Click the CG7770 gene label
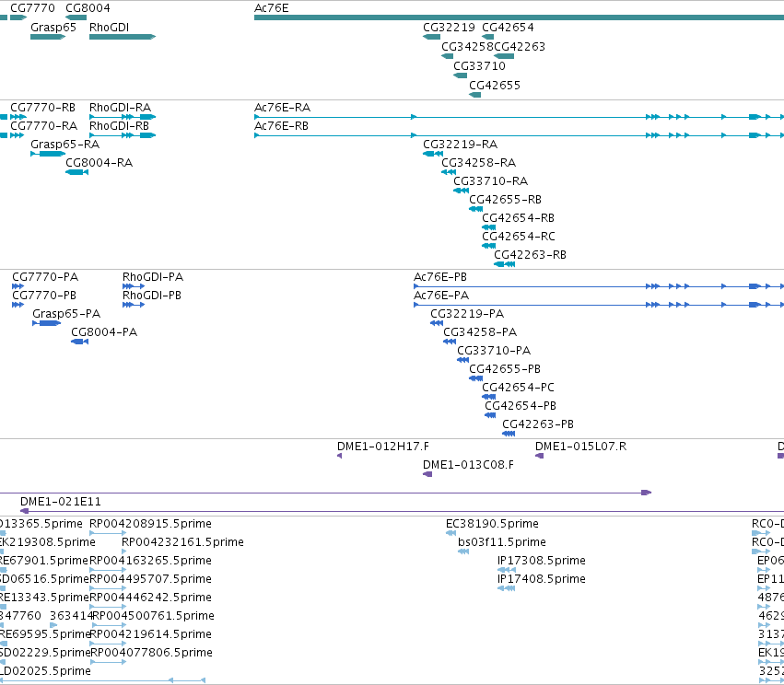The width and height of the screenshot is (784, 685). pos(32,8)
